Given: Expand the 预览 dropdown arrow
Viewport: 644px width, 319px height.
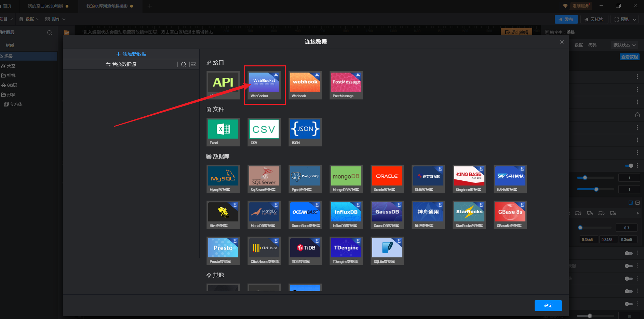Looking at the screenshot, I should coord(634,20).
